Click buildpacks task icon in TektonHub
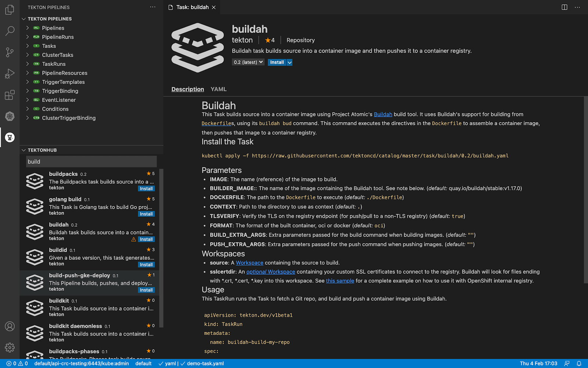Viewport: 588px width, 368px height. 35,181
